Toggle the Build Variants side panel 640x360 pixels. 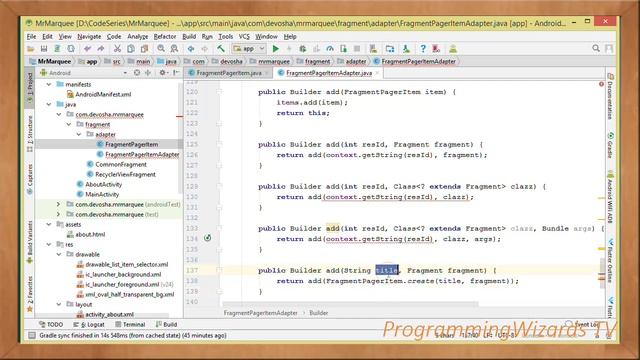pos(29,242)
